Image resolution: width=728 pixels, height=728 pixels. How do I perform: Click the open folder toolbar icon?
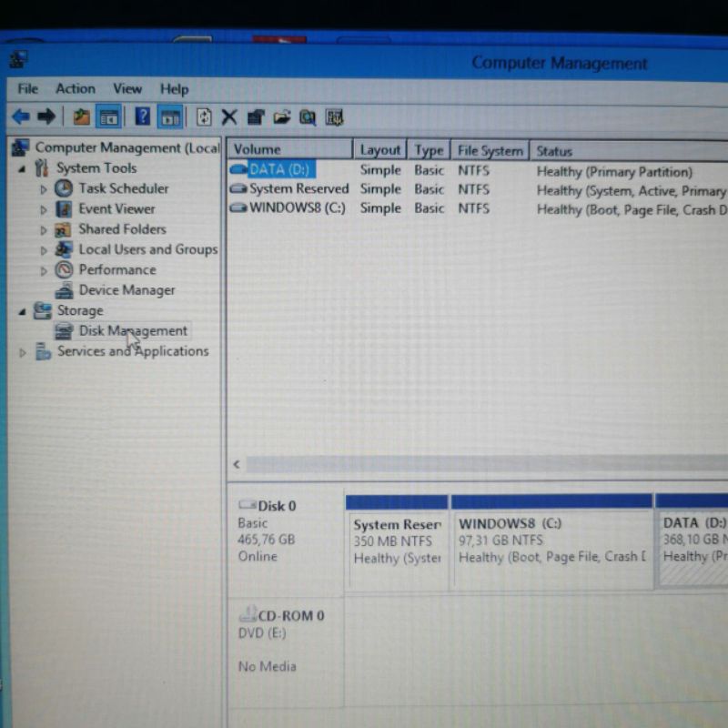point(282,116)
